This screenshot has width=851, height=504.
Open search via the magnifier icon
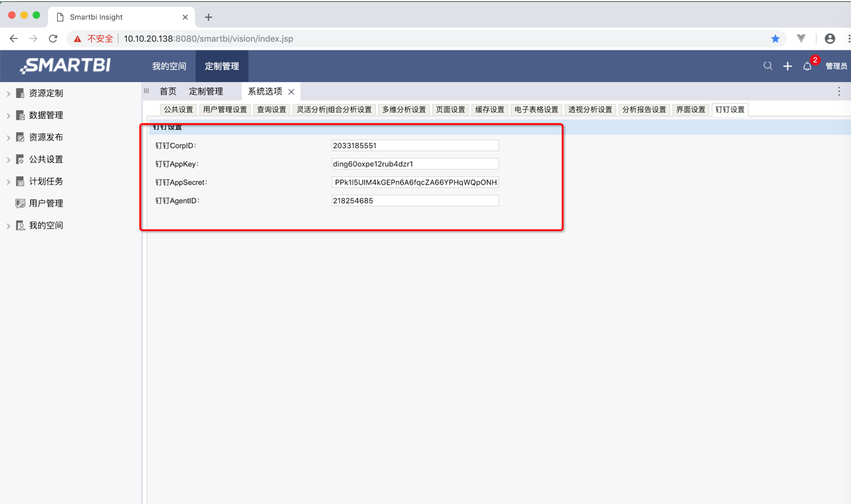tap(768, 66)
